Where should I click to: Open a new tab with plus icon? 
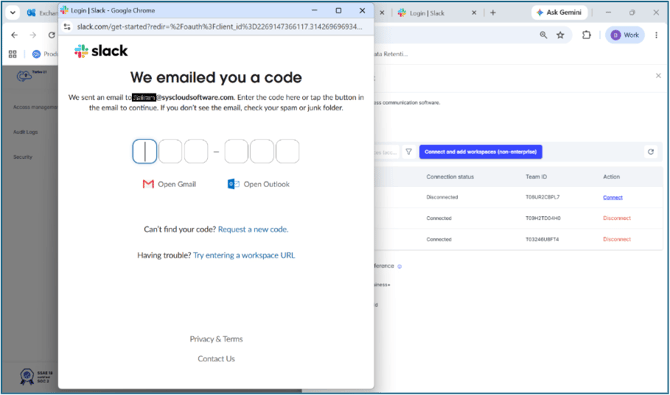[493, 13]
